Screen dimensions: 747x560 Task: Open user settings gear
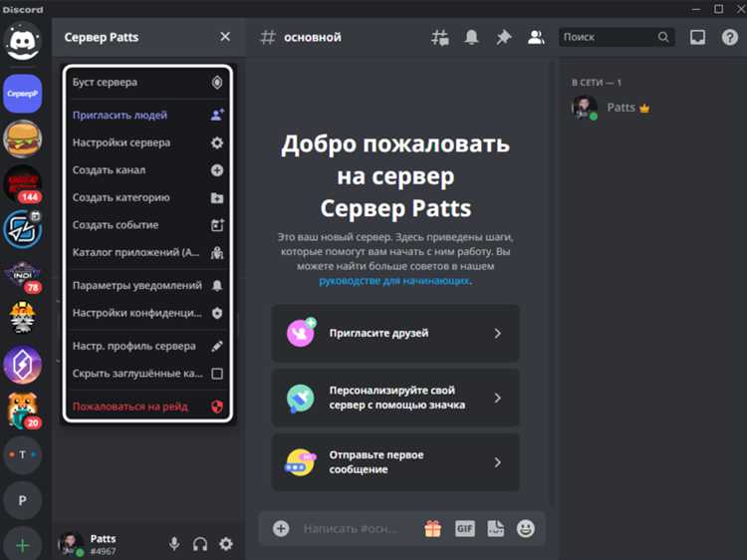click(x=226, y=544)
